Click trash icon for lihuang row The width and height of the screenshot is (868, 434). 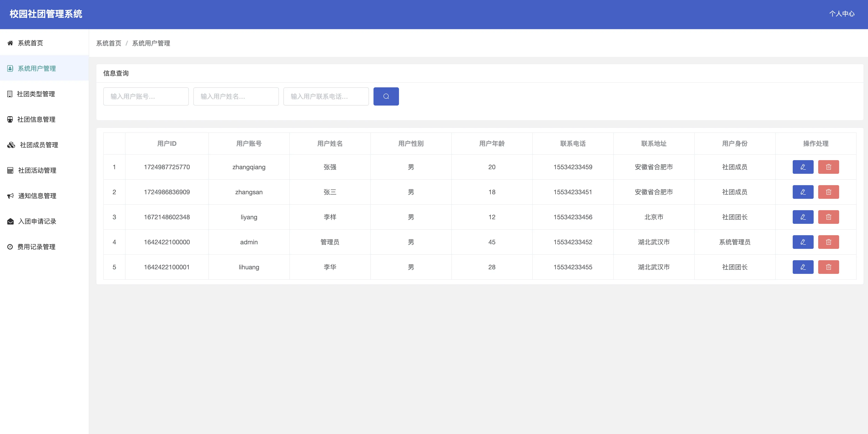coord(828,267)
